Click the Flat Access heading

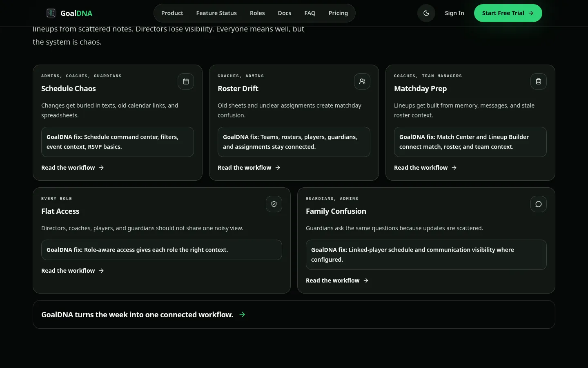tap(60, 211)
